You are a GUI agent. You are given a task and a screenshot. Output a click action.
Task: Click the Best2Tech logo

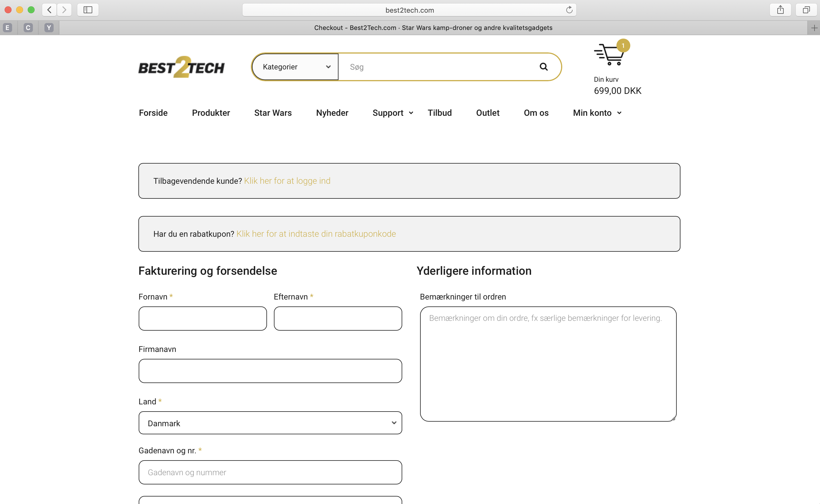pyautogui.click(x=181, y=67)
